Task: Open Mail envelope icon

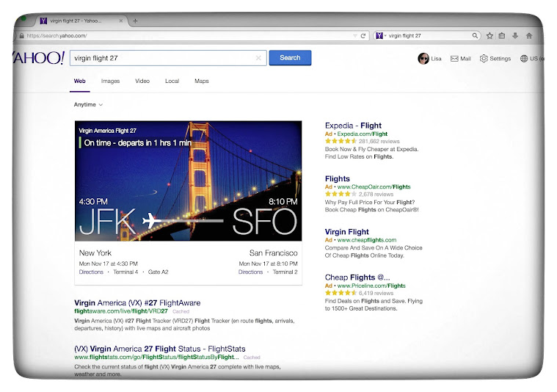Action: click(454, 59)
